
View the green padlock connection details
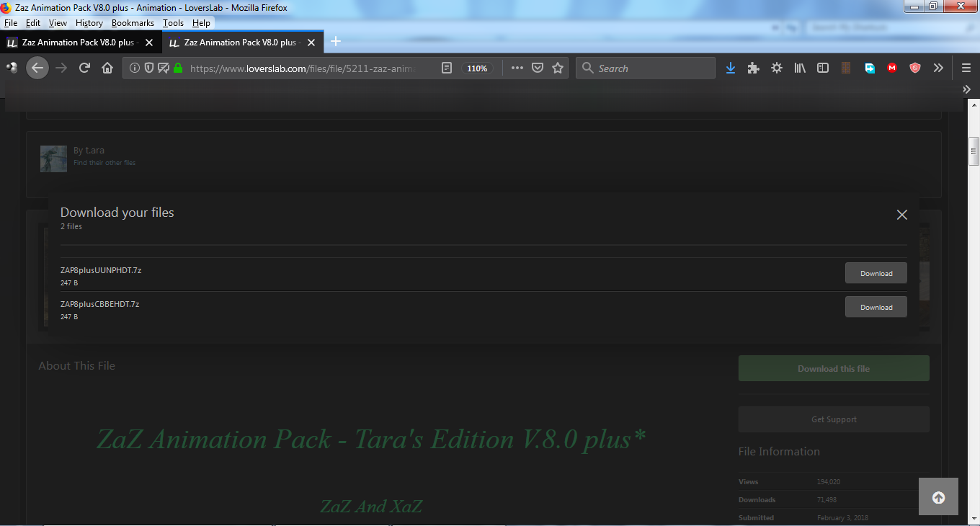tap(177, 68)
